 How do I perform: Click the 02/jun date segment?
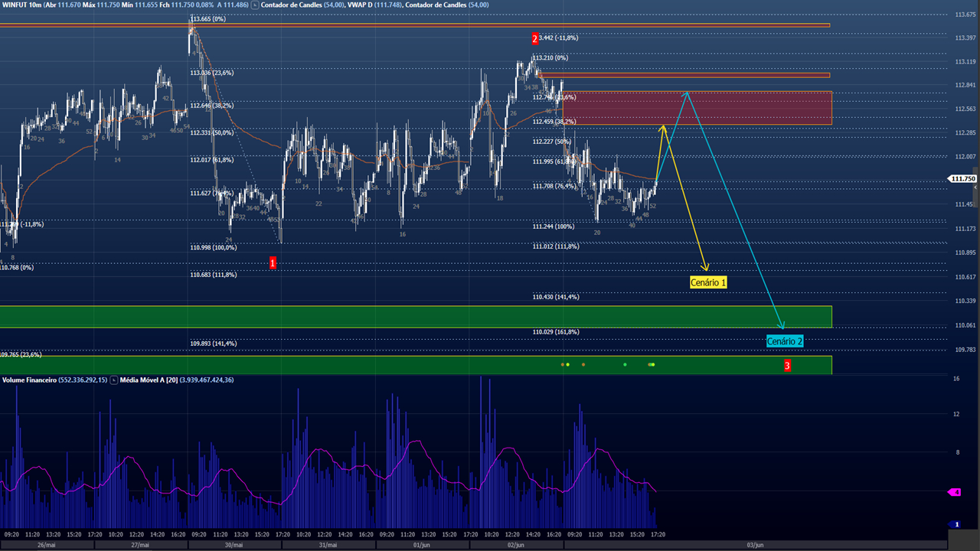coord(516,545)
